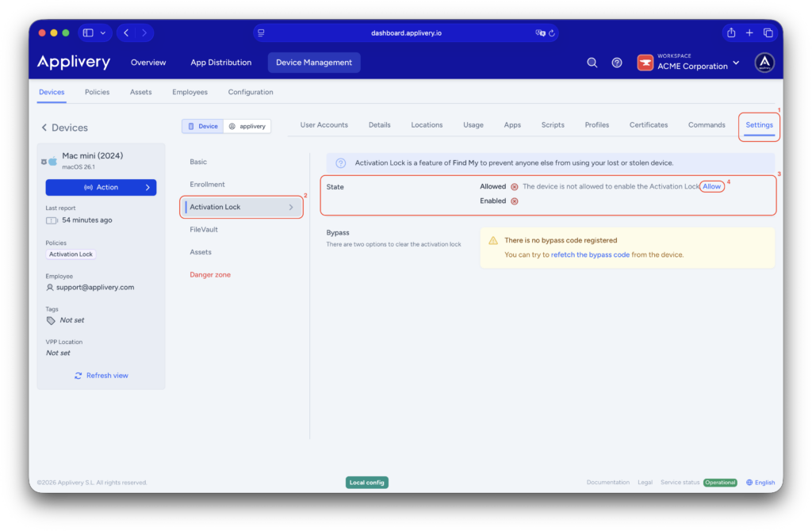Click the refetch the bypass code link
Image resolution: width=812 pixels, height=531 pixels.
pyautogui.click(x=590, y=254)
